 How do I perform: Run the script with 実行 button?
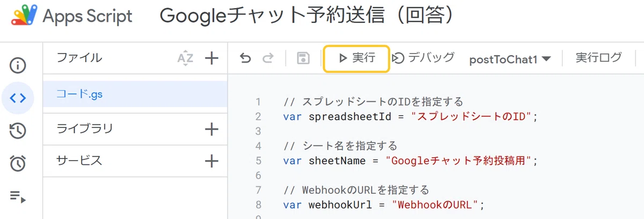pyautogui.click(x=356, y=58)
